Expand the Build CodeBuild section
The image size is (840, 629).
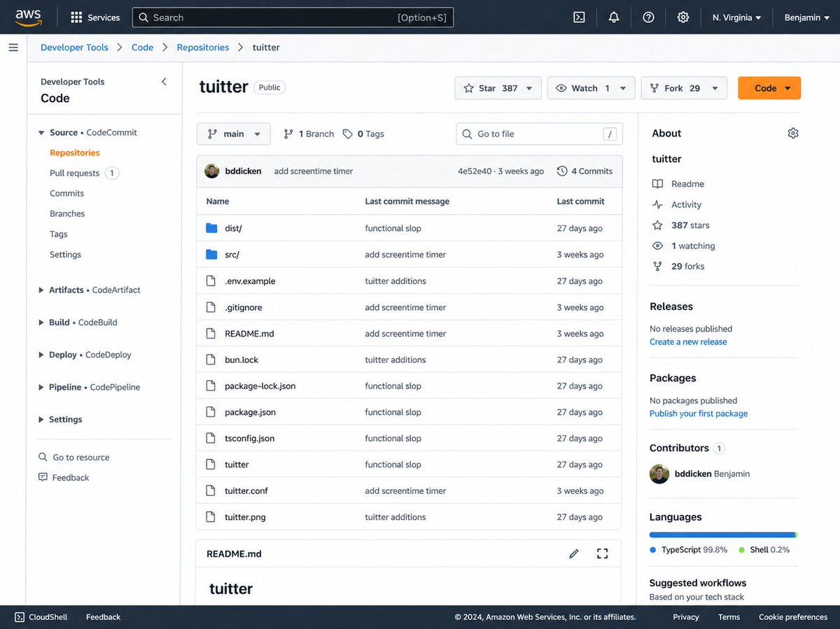pos(41,323)
